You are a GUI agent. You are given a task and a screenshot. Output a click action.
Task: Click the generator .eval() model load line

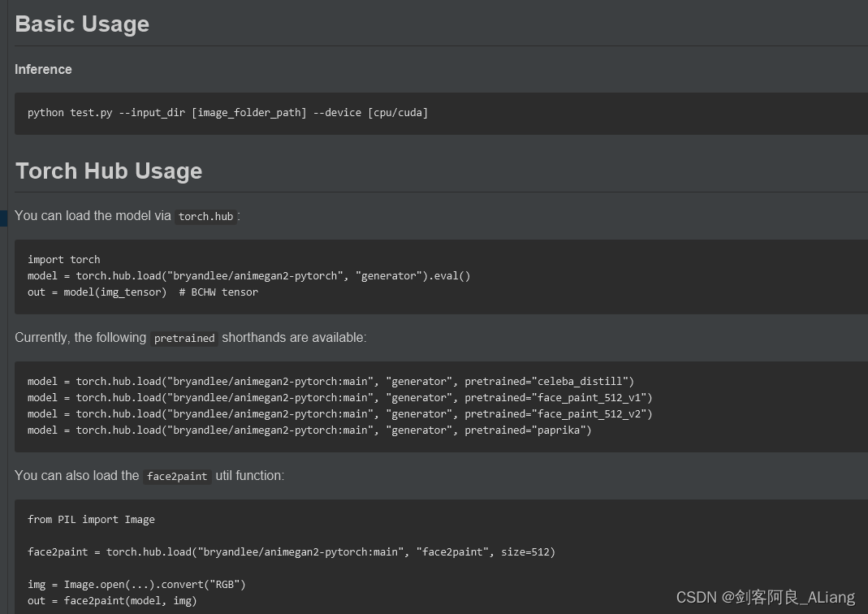(x=248, y=276)
